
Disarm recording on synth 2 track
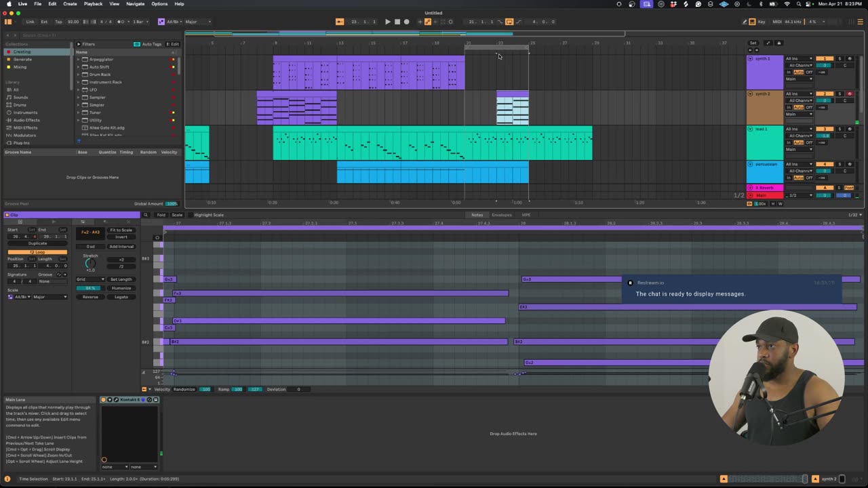point(849,94)
